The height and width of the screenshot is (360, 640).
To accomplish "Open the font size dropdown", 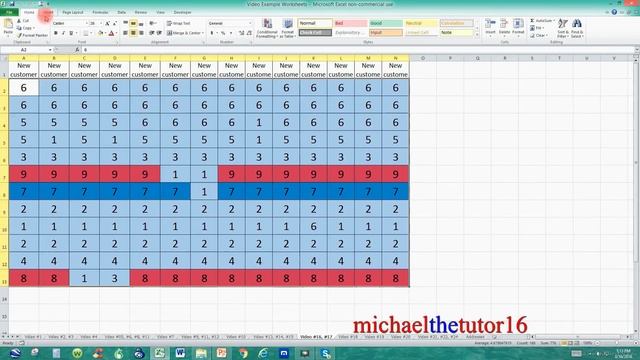I will (101, 24).
